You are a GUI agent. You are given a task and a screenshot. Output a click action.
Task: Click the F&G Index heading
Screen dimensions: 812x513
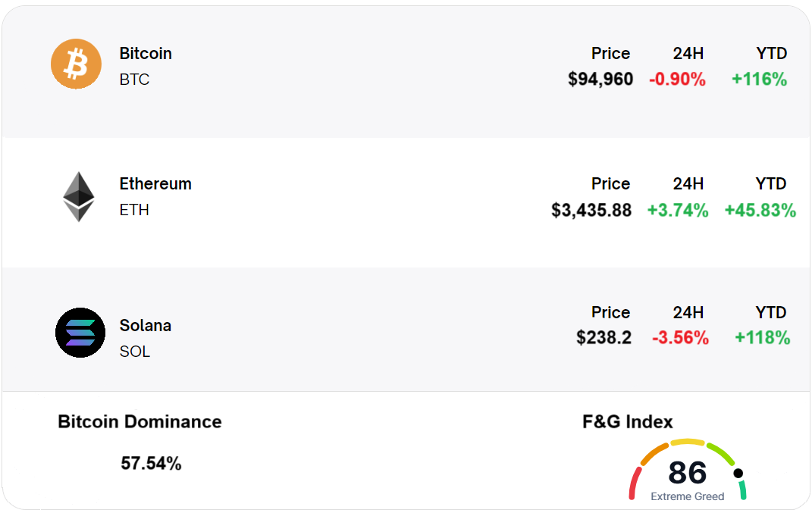(627, 422)
